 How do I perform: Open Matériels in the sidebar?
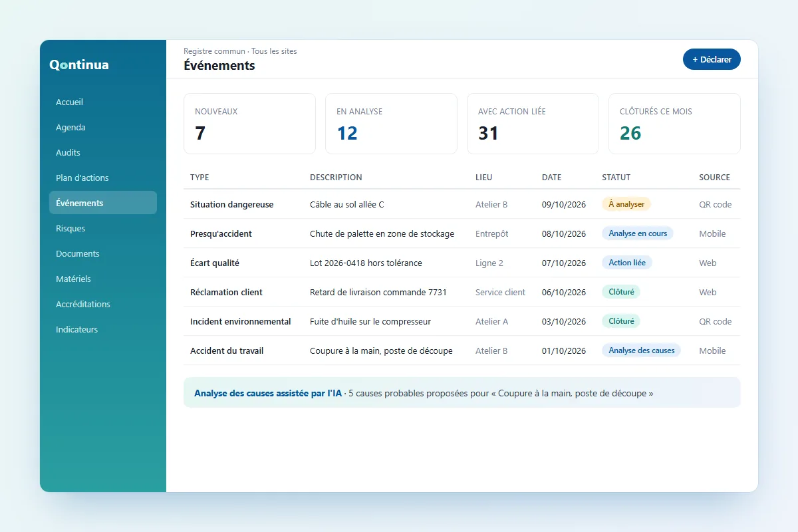point(103,279)
